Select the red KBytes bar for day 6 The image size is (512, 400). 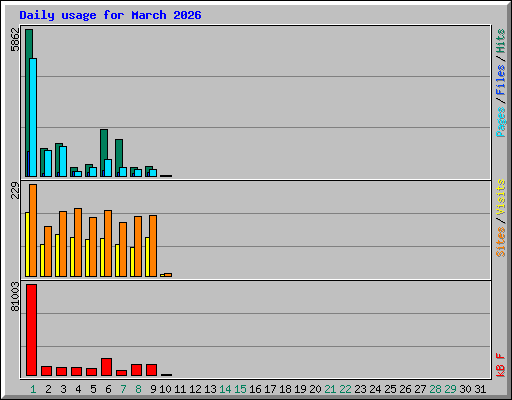106,367
